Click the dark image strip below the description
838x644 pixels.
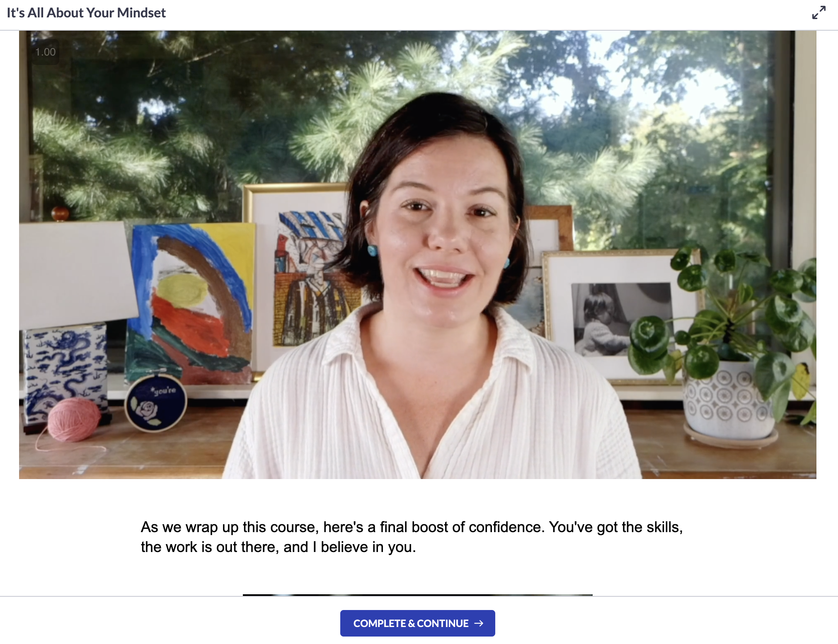(417, 595)
